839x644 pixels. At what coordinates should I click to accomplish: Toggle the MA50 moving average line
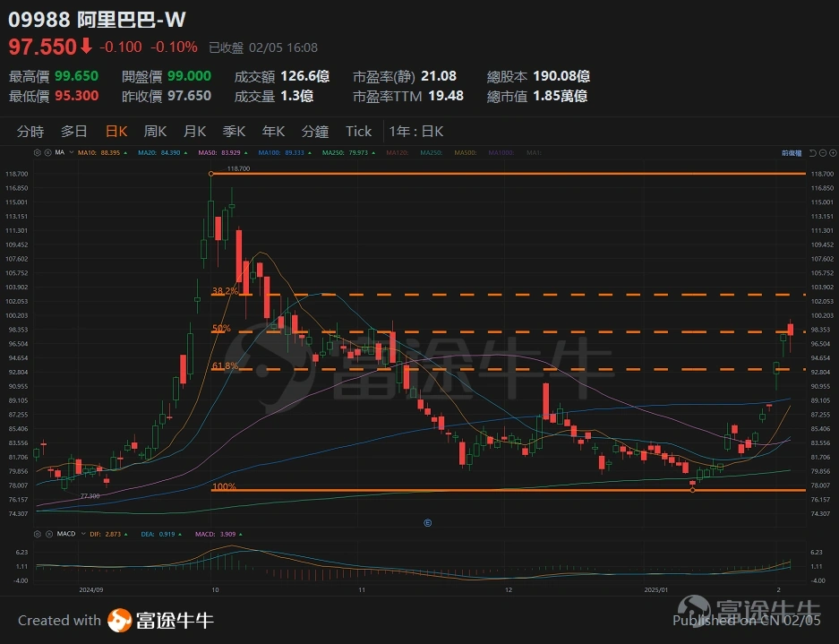(223, 152)
